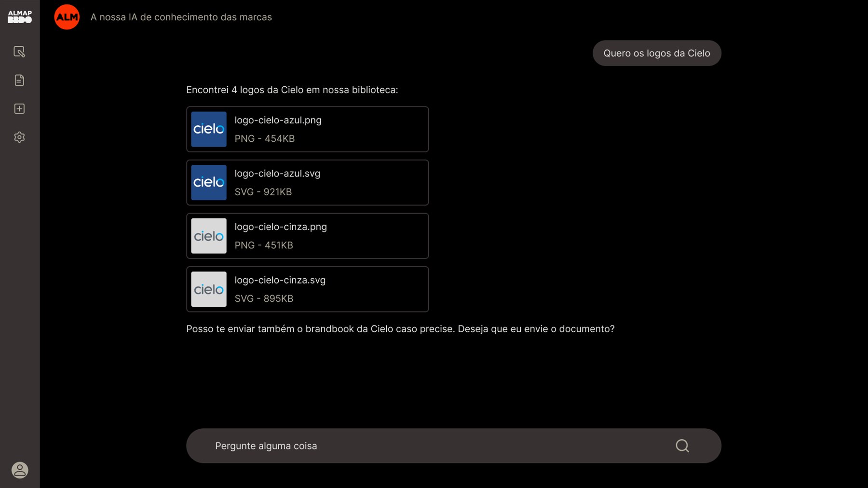Select file name logo-cielo-cinza.png
Image resolution: width=868 pixels, height=488 pixels.
[281, 227]
